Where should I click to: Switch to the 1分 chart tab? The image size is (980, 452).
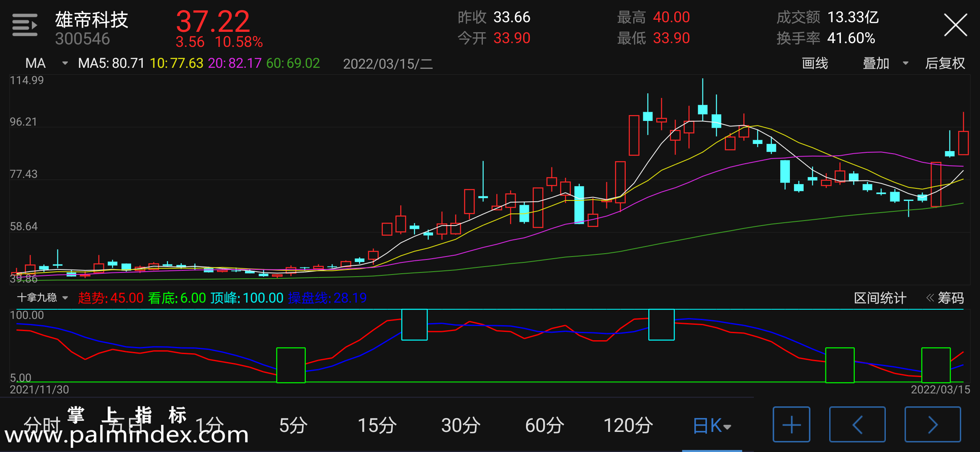pos(209,426)
